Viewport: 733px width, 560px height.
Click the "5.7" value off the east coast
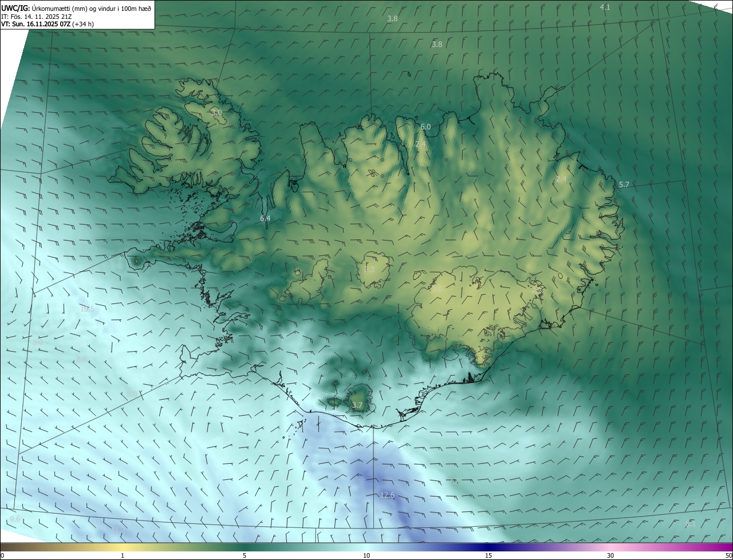[x=624, y=184]
